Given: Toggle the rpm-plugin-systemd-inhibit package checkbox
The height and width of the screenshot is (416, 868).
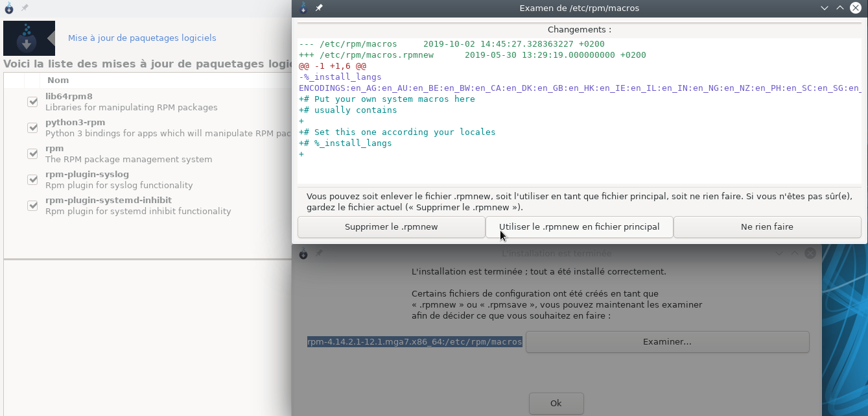Looking at the screenshot, I should 32,206.
